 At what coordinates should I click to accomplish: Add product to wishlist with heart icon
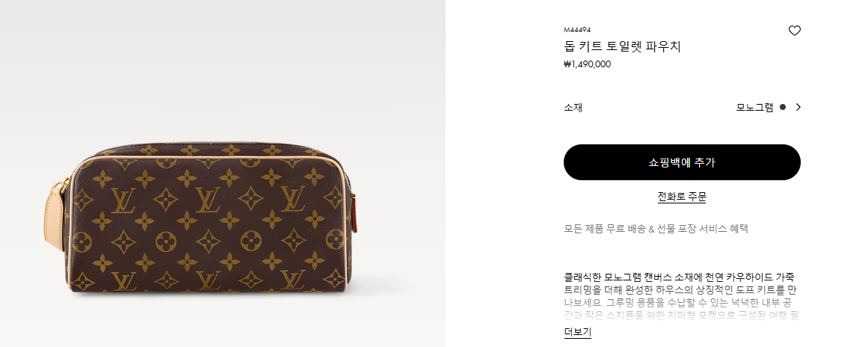click(795, 31)
